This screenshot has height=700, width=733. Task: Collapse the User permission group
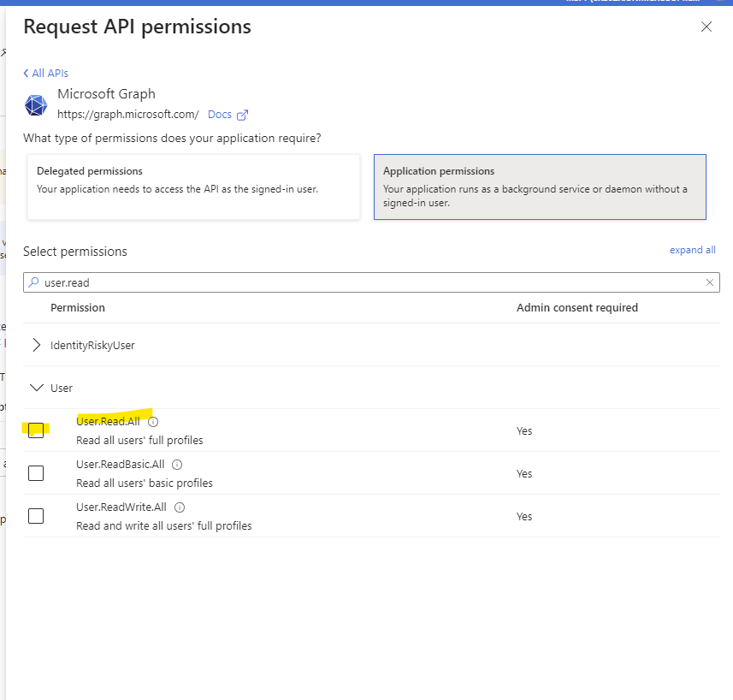pos(36,388)
